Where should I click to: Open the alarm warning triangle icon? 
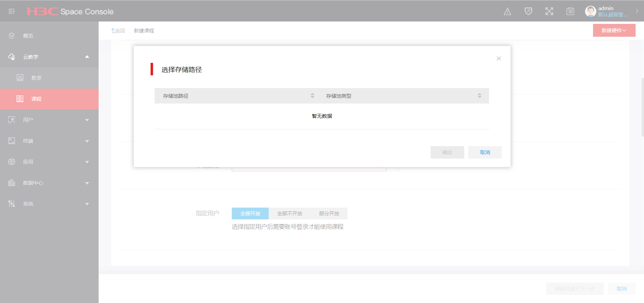(507, 12)
